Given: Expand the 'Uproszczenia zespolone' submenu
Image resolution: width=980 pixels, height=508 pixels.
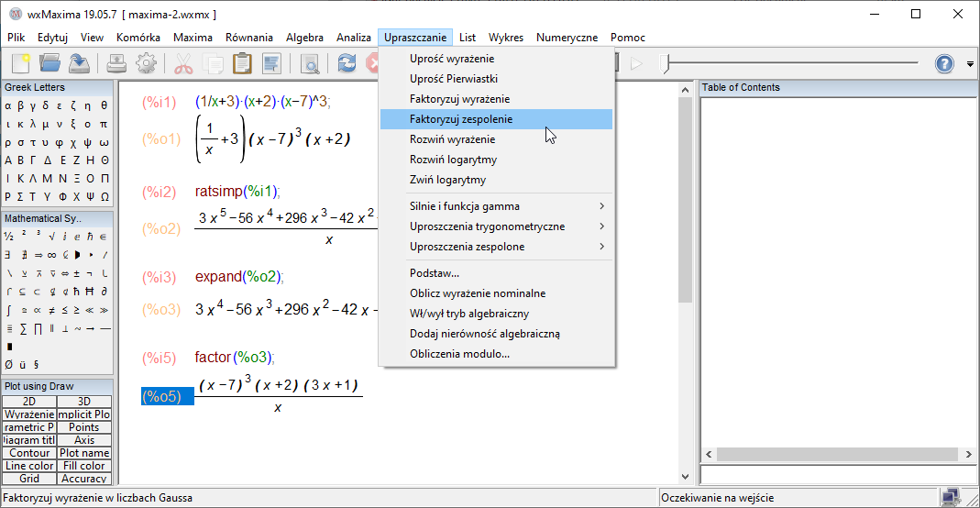Looking at the screenshot, I should [495, 247].
